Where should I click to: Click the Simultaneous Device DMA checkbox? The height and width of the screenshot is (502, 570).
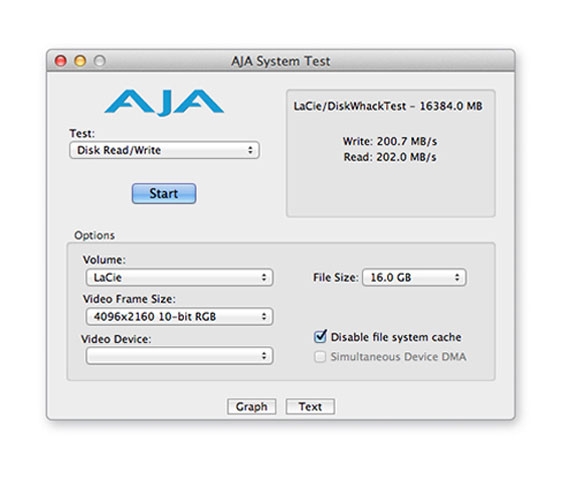pos(320,357)
